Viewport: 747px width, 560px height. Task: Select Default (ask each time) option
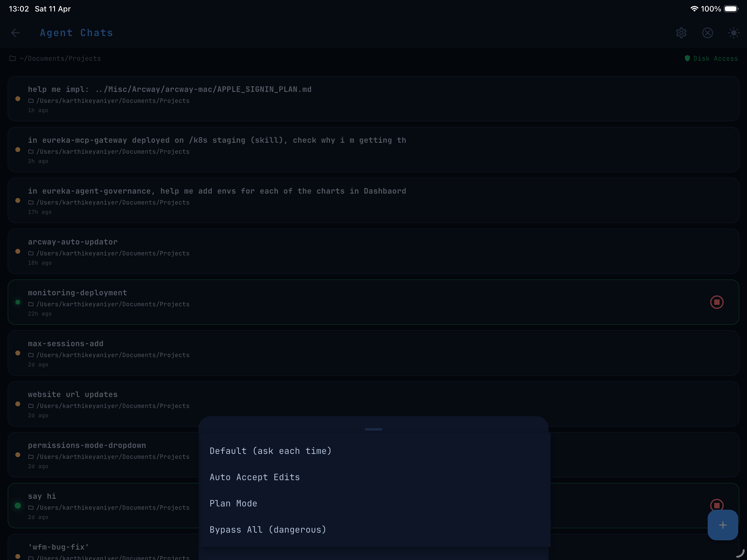(x=375, y=451)
